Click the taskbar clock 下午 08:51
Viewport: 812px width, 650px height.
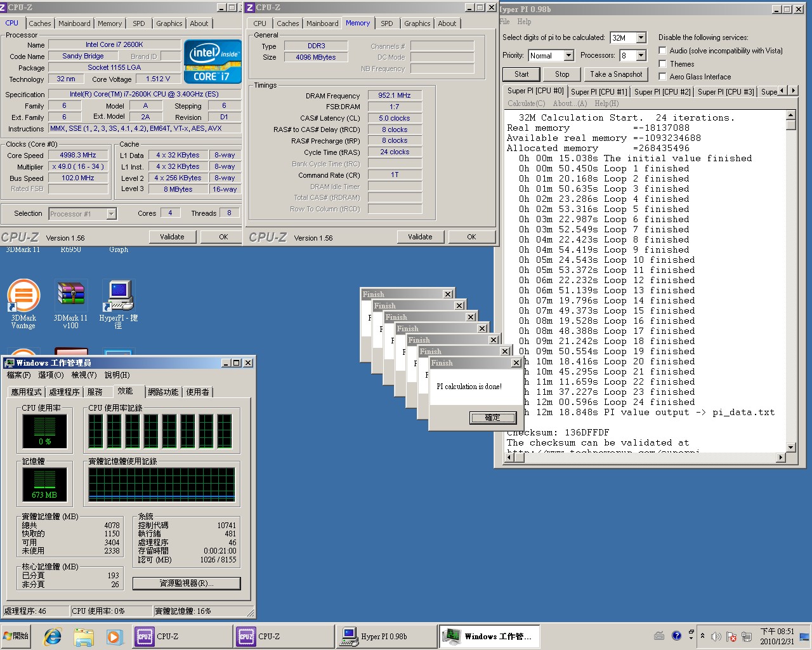click(777, 636)
